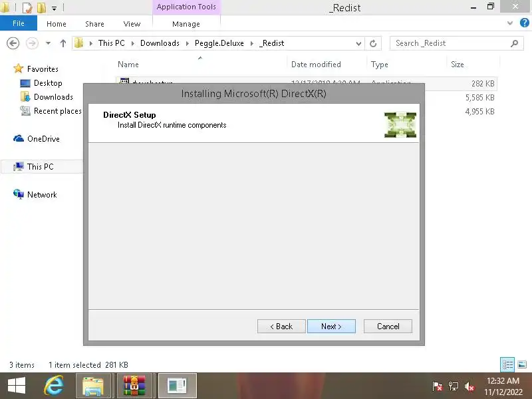Open Downloads in navigation pane
This screenshot has height=399, width=532.
(53, 97)
